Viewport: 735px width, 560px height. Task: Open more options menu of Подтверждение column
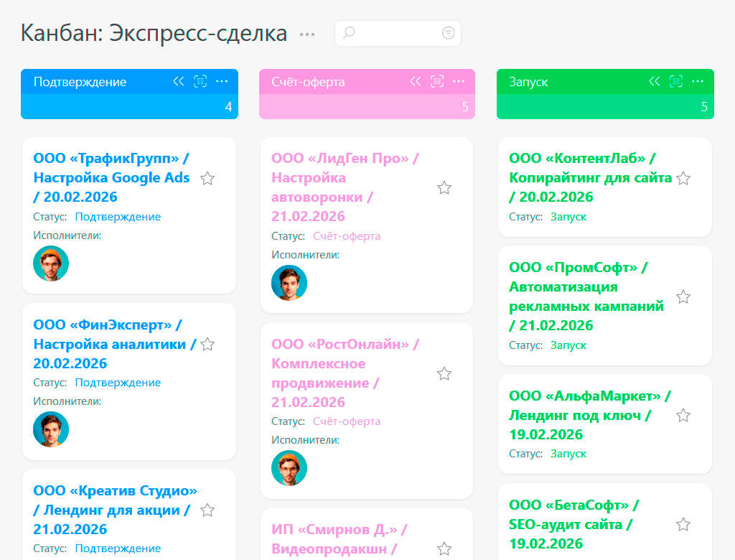click(x=222, y=82)
